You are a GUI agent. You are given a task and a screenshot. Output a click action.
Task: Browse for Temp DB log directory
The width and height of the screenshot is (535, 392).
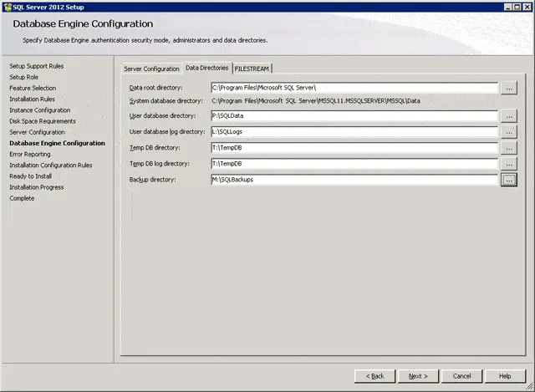tap(508, 164)
